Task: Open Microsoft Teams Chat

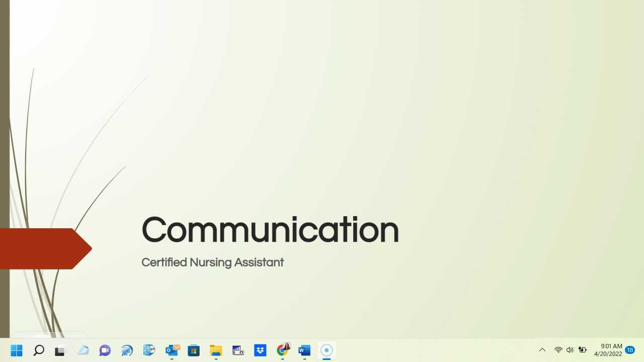Action: click(105, 350)
